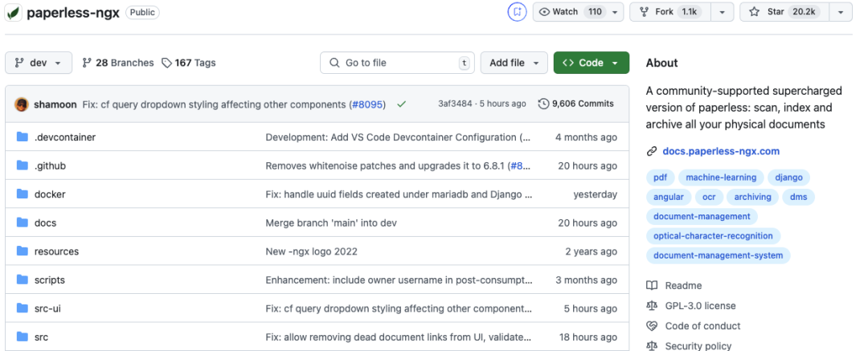Focus the Go to file search field
Image resolution: width=868 pixels, height=351 pixels.
(x=398, y=63)
